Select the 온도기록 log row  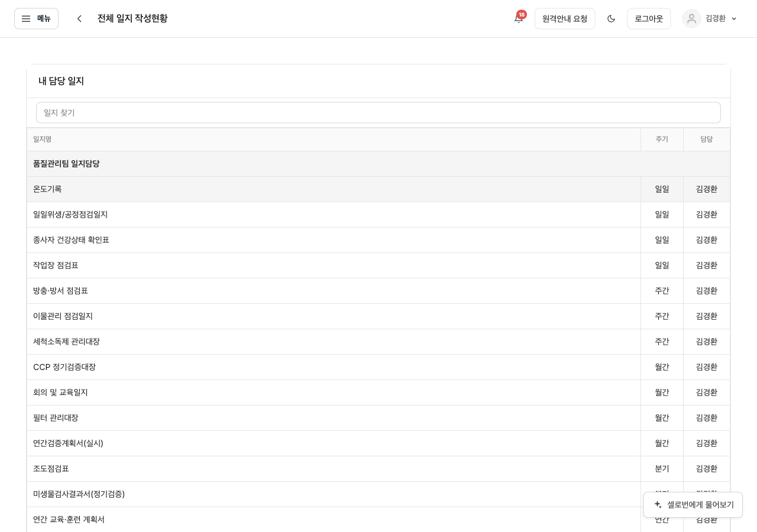(378, 189)
